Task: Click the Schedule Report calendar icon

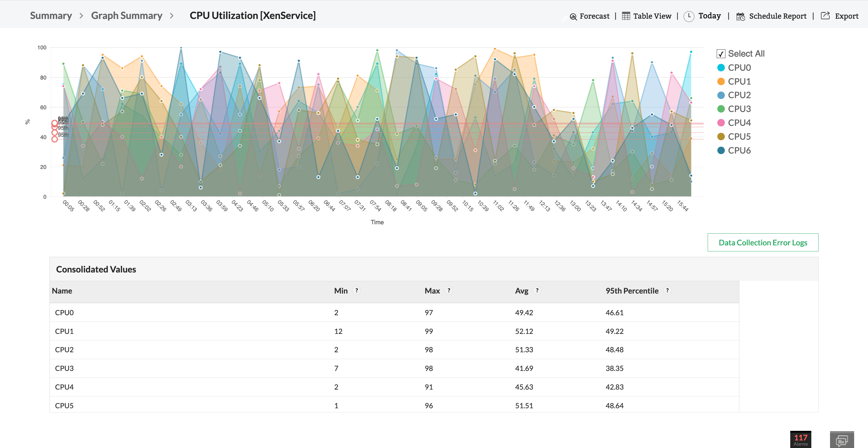Action: (740, 16)
